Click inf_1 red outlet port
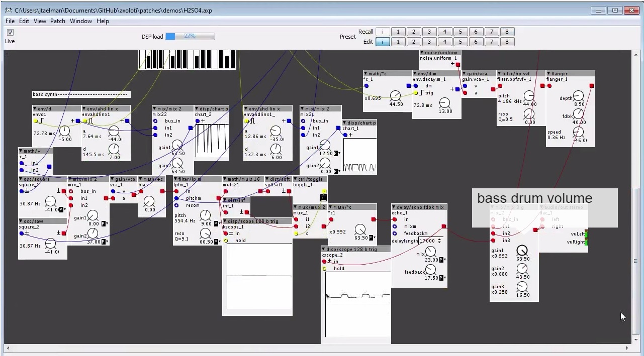The height and width of the screenshot is (356, 644). (247, 212)
